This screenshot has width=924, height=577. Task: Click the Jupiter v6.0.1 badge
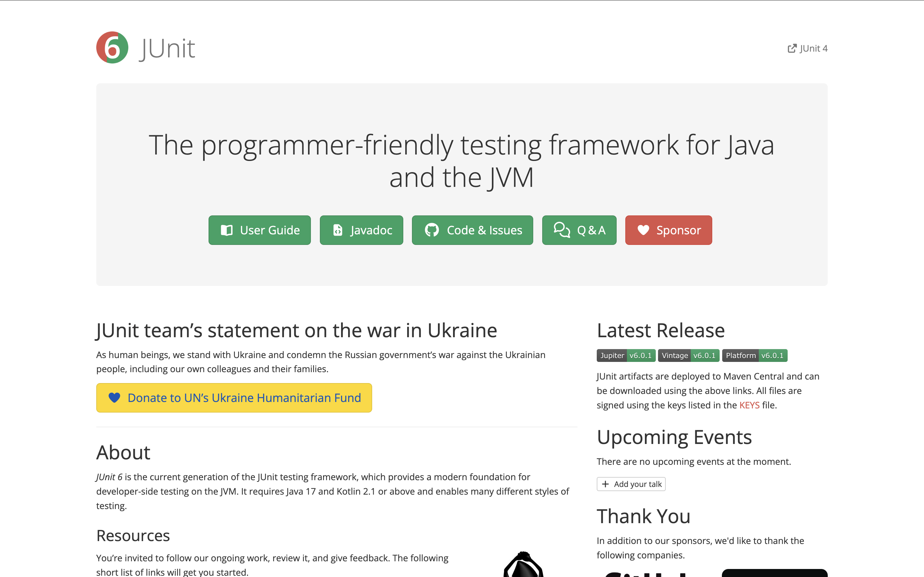pos(626,355)
